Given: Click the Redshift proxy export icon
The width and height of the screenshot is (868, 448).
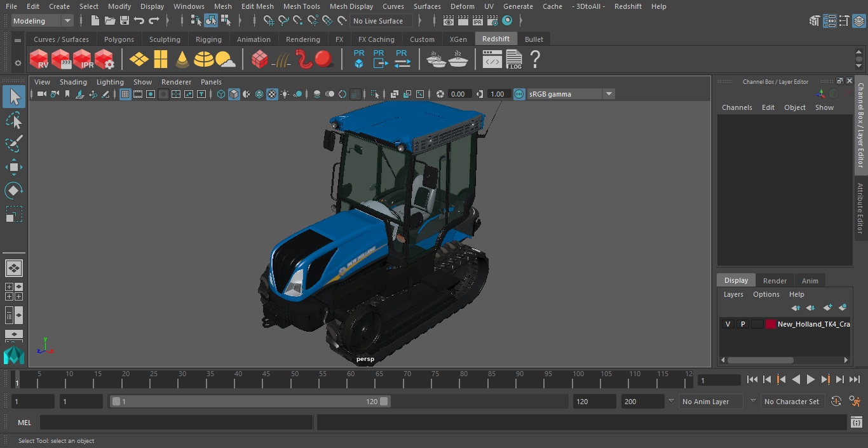Looking at the screenshot, I should click(x=380, y=59).
